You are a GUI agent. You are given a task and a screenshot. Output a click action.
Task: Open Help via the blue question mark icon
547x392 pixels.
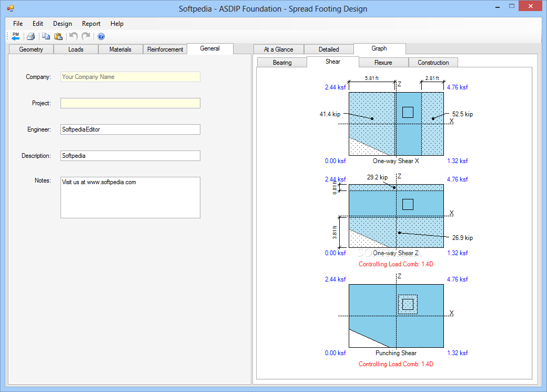click(x=101, y=36)
